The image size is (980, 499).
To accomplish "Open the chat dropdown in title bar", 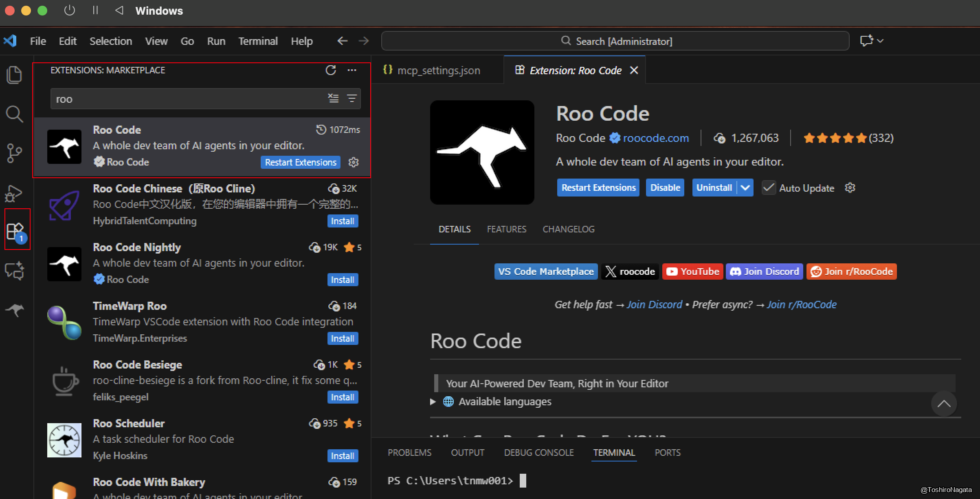I will [x=880, y=41].
